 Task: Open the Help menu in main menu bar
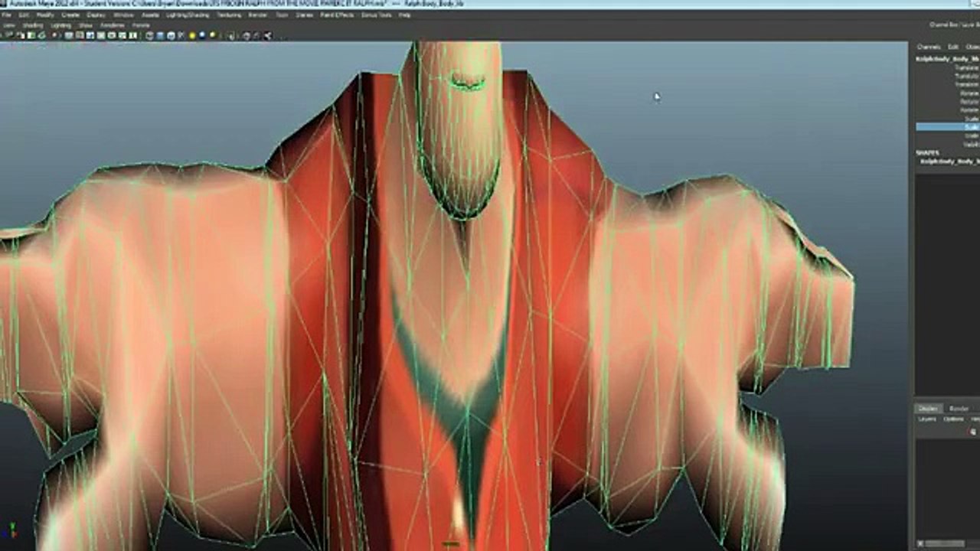point(404,15)
